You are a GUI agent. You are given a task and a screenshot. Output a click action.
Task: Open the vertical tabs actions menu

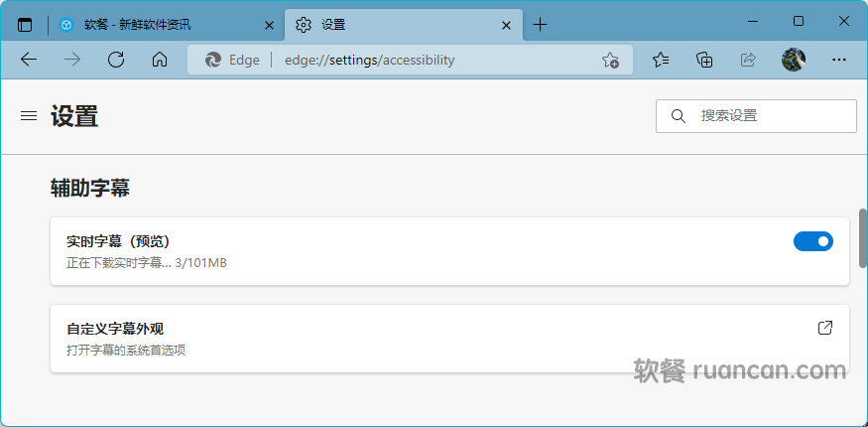pyautogui.click(x=25, y=25)
